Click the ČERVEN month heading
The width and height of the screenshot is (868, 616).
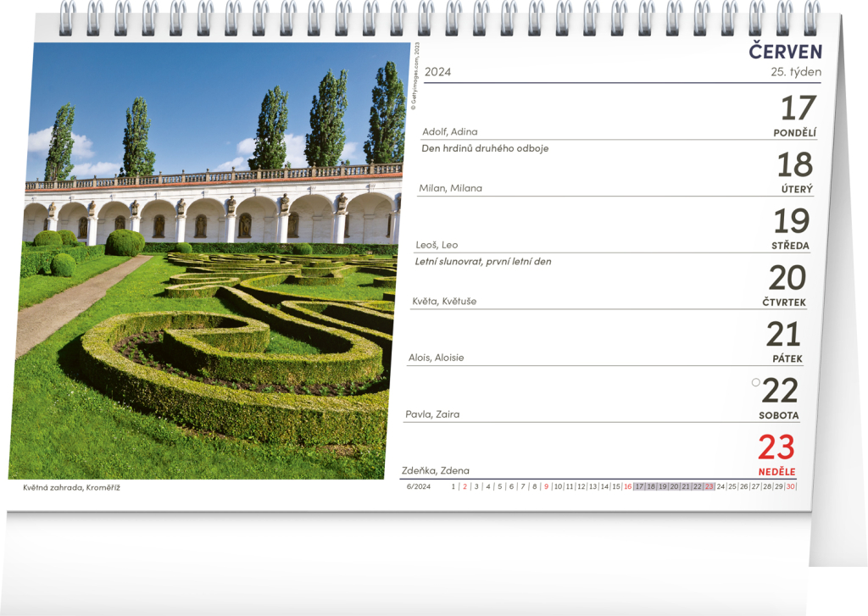(785, 51)
